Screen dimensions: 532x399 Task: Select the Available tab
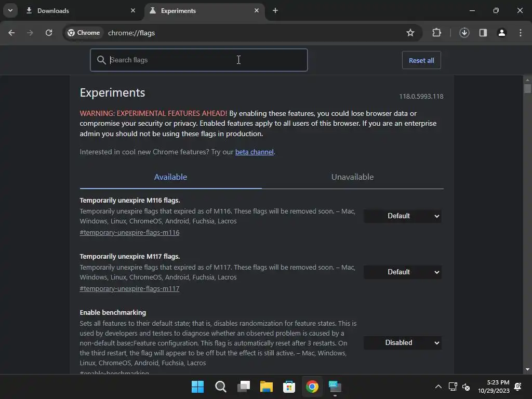(x=170, y=177)
